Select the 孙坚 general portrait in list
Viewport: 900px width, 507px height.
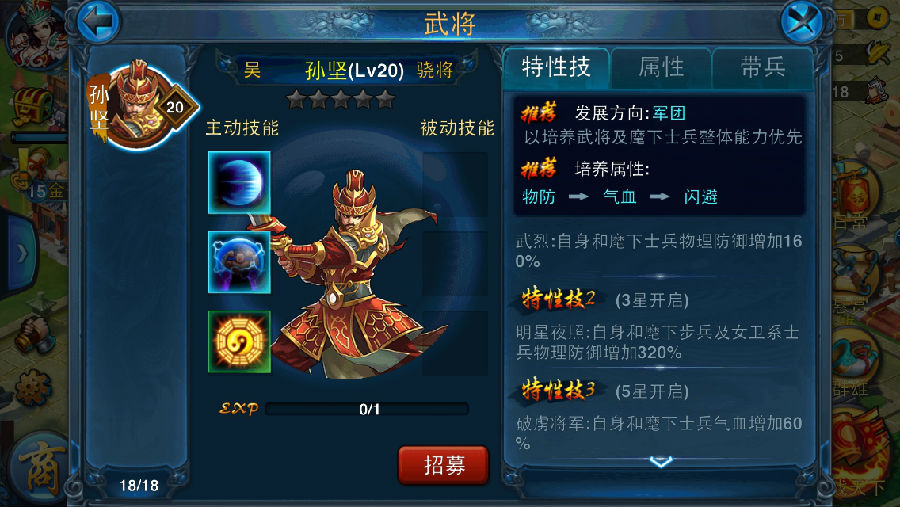pyautogui.click(x=141, y=106)
